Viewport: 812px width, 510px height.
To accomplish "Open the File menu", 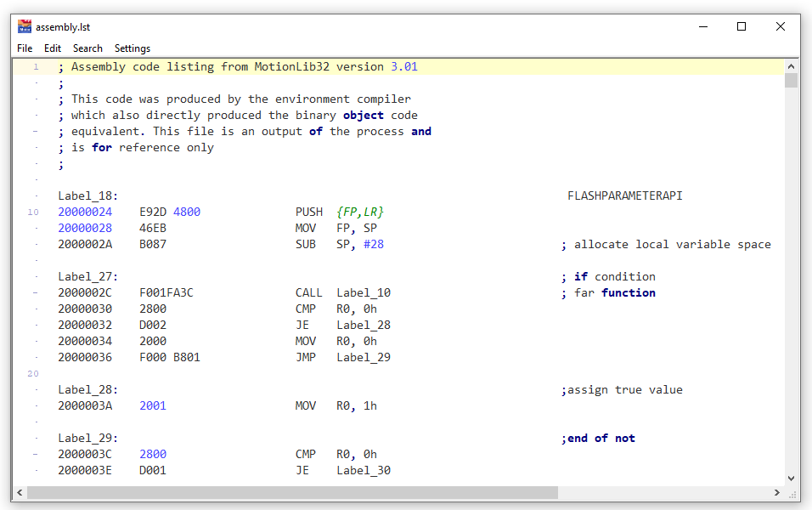I will [x=25, y=48].
